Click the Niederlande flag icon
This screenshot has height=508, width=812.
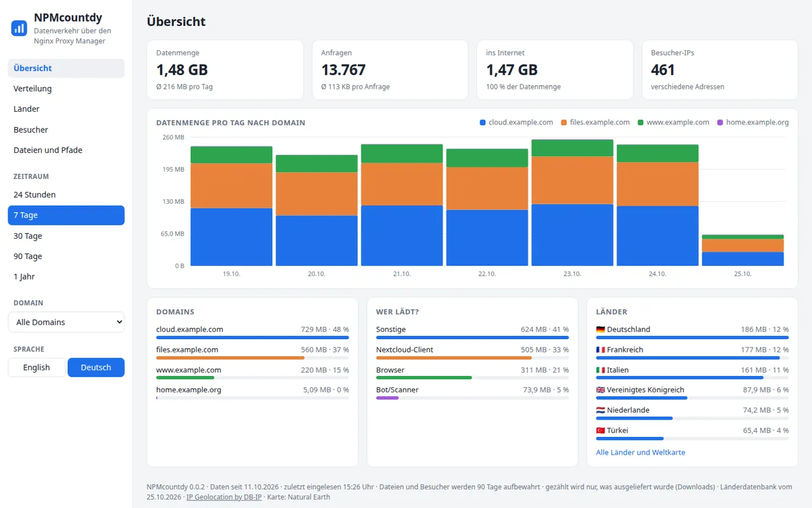click(600, 410)
